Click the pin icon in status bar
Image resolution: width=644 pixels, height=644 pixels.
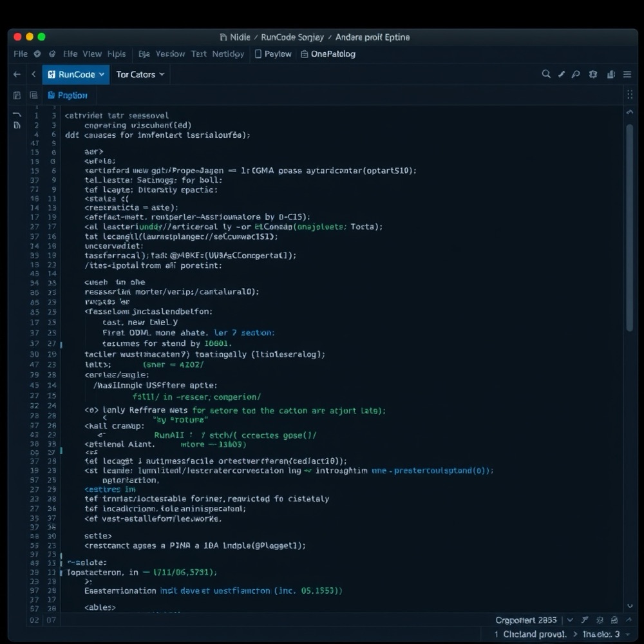[x=585, y=620]
